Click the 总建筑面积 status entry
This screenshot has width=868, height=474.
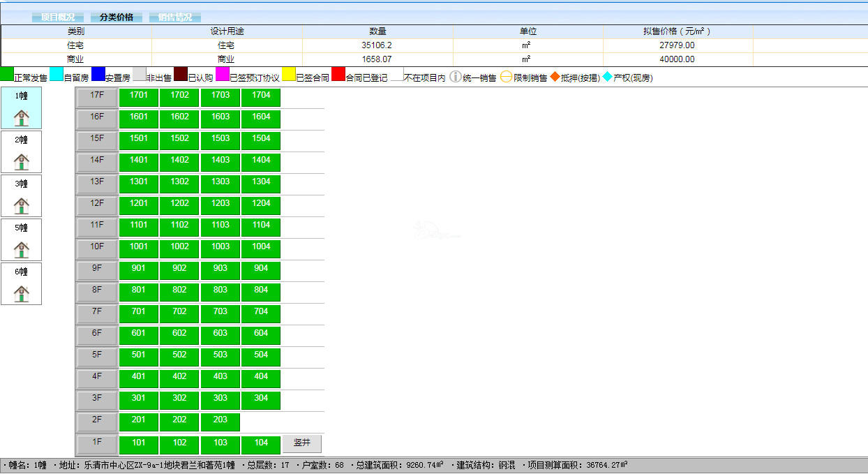click(x=400, y=465)
